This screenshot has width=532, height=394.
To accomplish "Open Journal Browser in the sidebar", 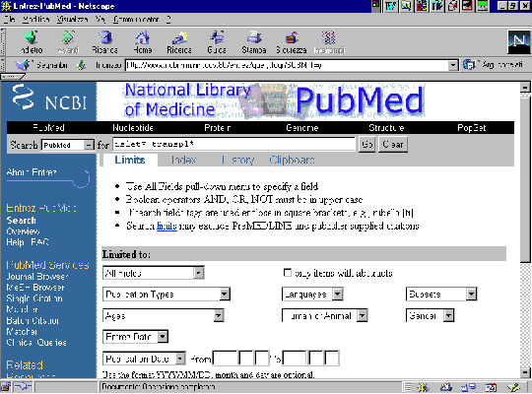I will (x=37, y=277).
